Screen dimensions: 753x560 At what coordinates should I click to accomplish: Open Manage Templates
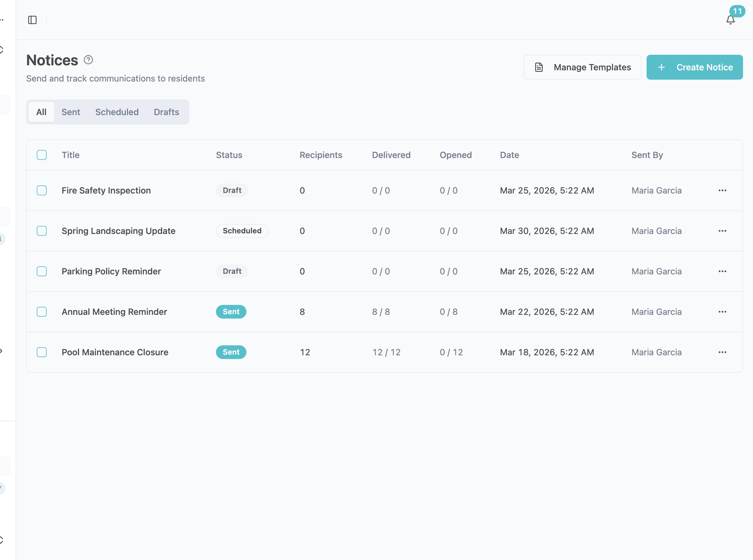pyautogui.click(x=582, y=67)
